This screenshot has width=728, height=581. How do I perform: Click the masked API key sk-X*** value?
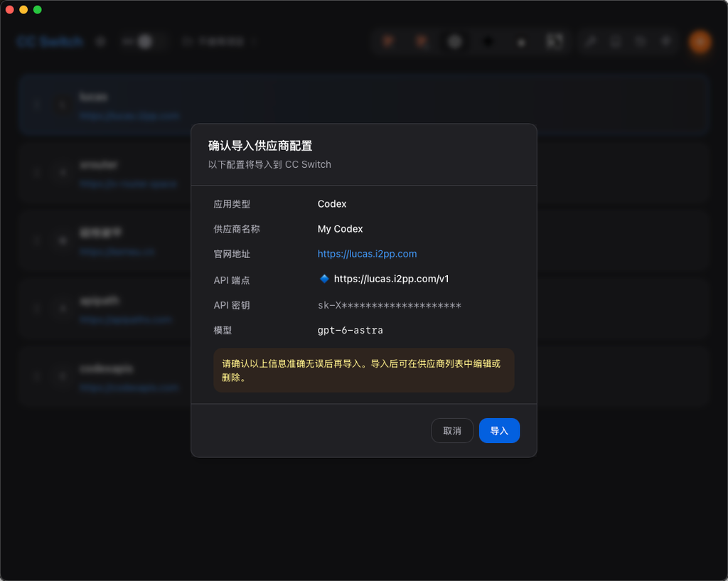[389, 305]
